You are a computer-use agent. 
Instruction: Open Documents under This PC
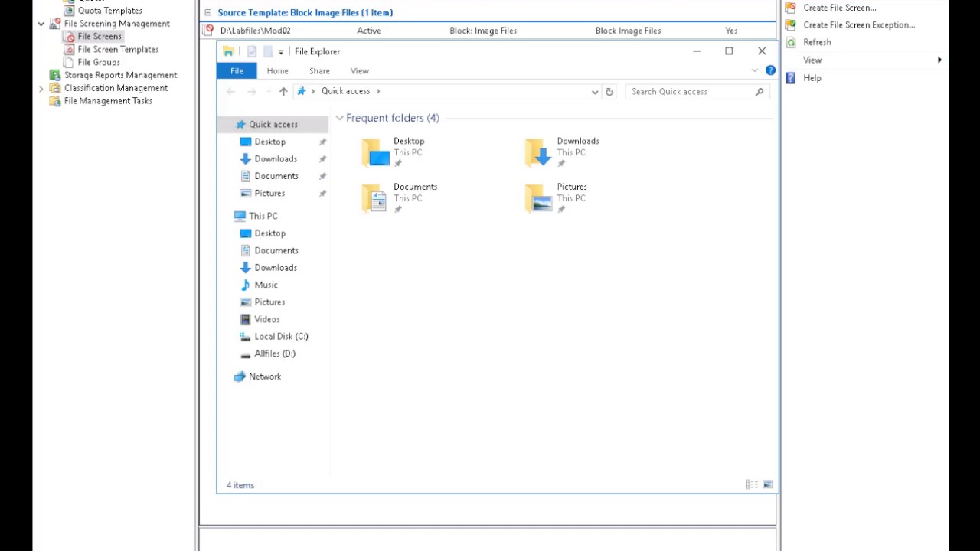[x=276, y=250]
